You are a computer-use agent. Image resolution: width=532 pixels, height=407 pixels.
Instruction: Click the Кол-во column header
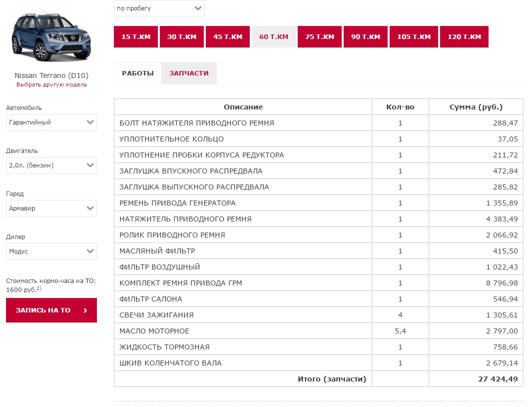(400, 107)
